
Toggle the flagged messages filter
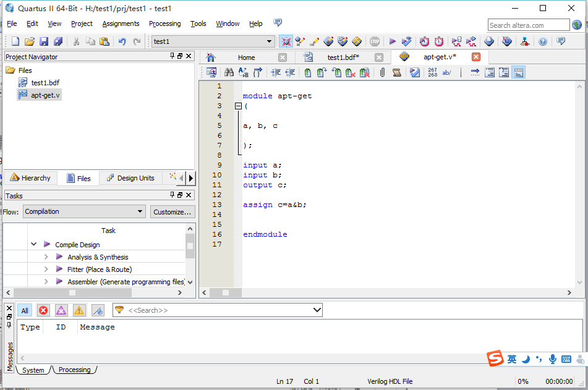(98, 310)
